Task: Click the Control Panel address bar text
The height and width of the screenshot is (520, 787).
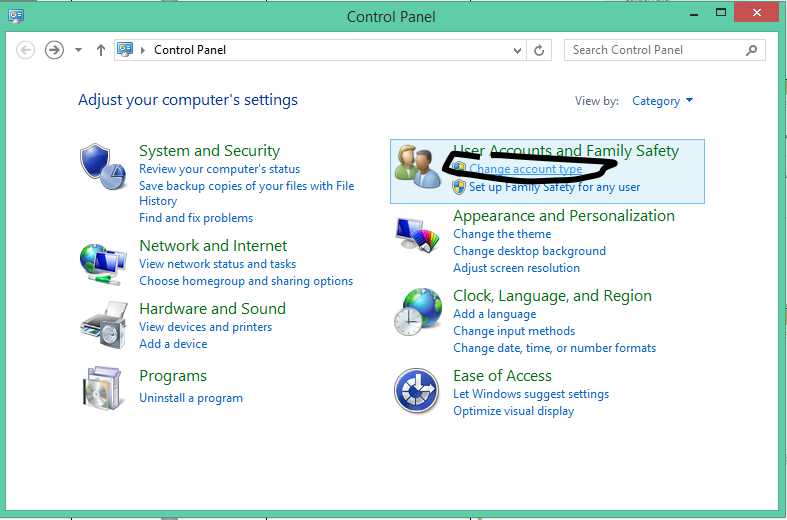Action: point(190,50)
